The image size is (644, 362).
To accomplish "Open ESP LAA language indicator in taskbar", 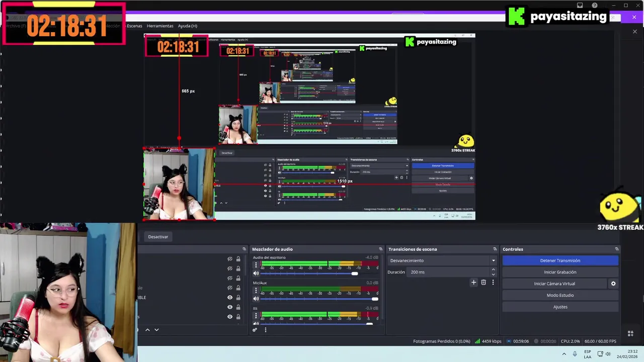I will 588,354.
